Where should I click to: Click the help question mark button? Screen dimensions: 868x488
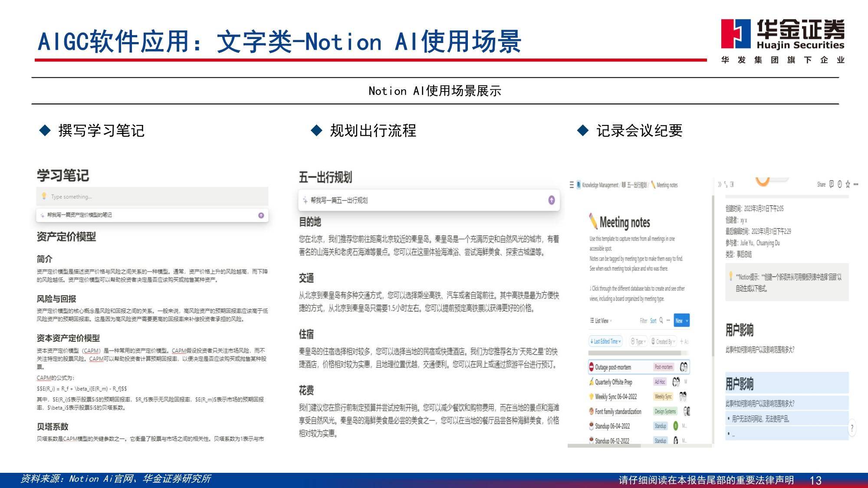pos(852,429)
